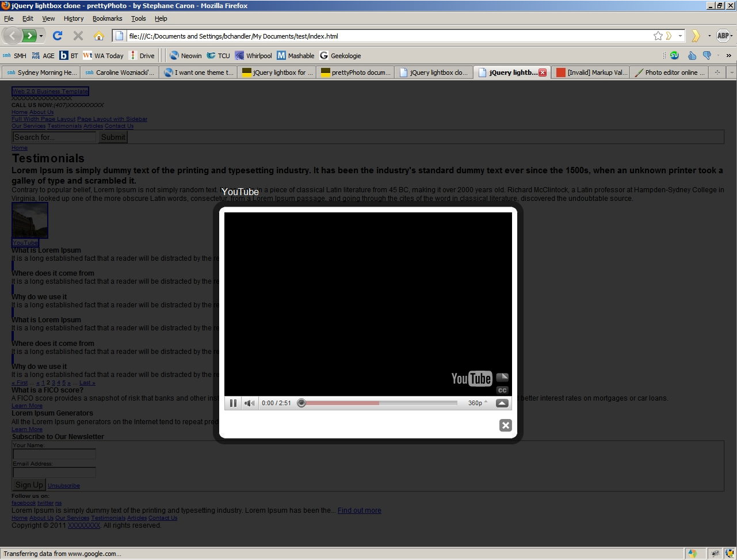Pause the YouTube video playback

(233, 403)
